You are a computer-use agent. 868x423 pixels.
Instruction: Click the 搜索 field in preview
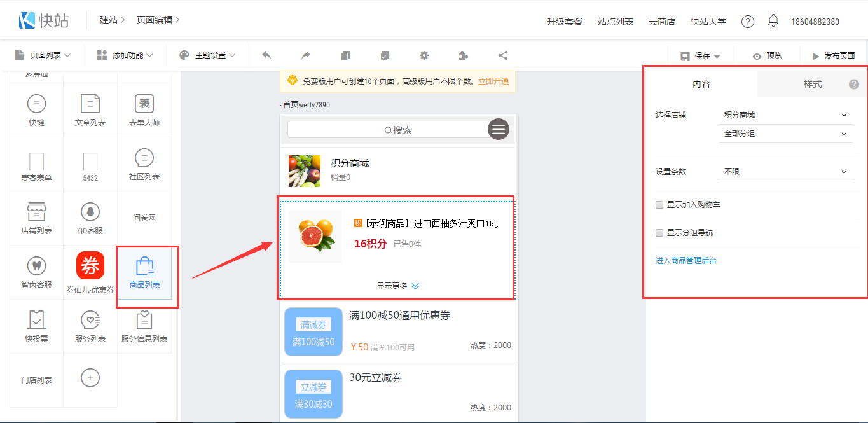388,130
